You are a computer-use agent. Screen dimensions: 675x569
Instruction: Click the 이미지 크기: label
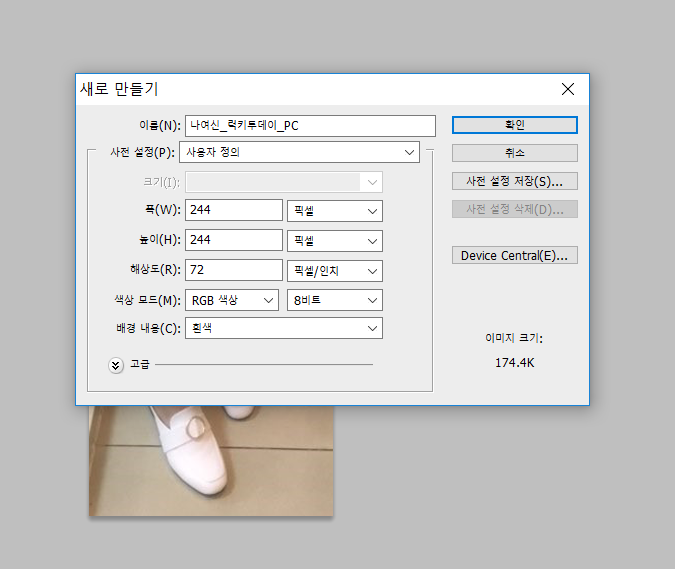pyautogui.click(x=514, y=338)
